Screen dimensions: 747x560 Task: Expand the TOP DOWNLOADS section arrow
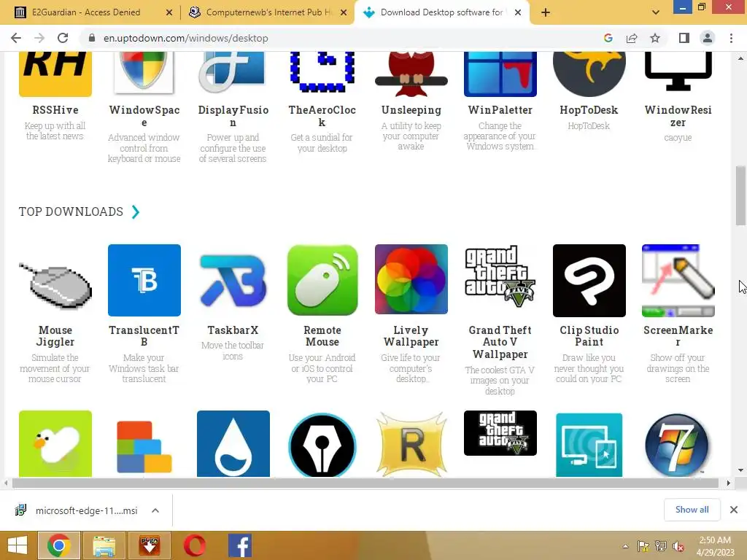136,211
